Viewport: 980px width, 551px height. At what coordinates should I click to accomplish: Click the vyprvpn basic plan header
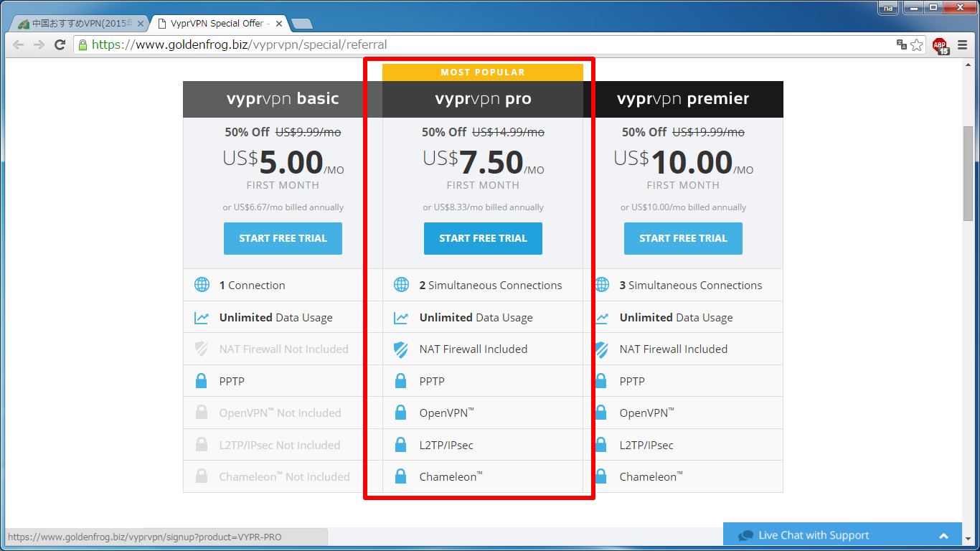[283, 99]
